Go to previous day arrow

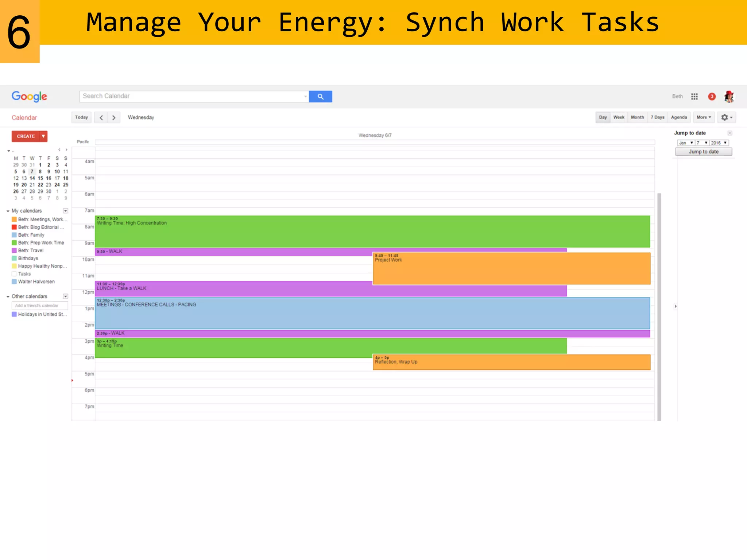(101, 117)
